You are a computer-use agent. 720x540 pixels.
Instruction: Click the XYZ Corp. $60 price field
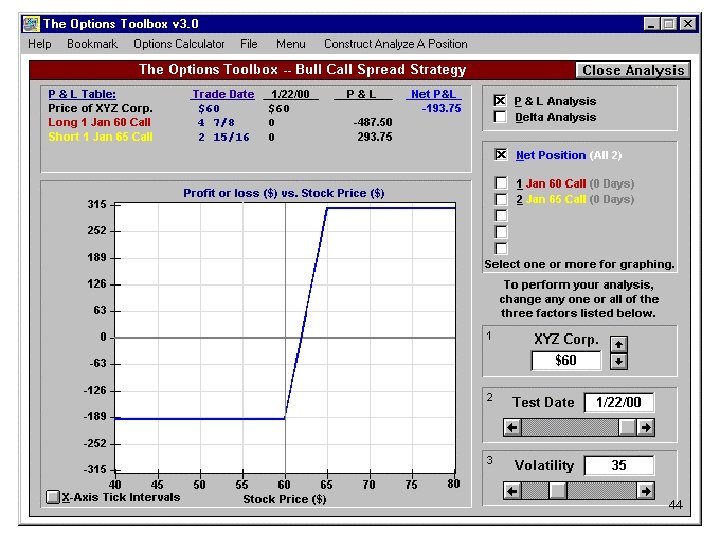pos(566,360)
